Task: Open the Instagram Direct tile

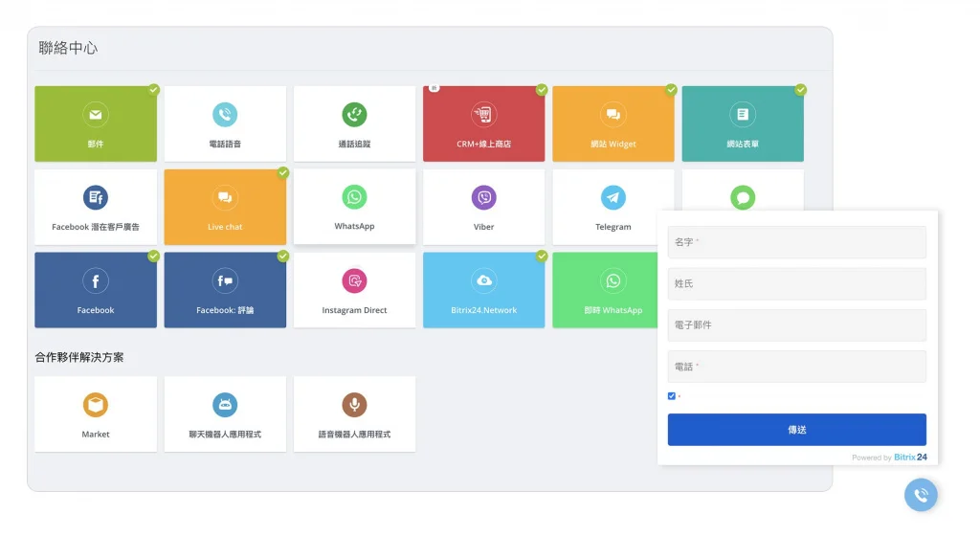Action: (x=354, y=290)
